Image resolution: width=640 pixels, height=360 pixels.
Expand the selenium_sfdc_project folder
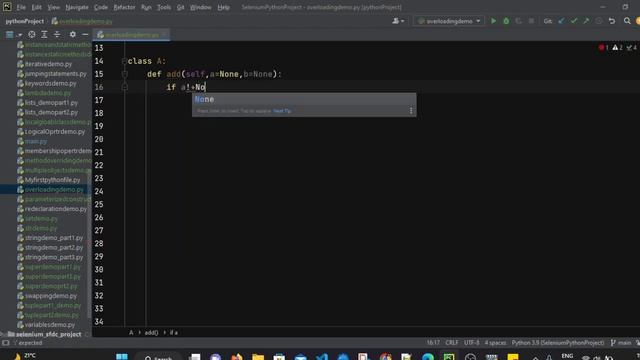coord(3,334)
